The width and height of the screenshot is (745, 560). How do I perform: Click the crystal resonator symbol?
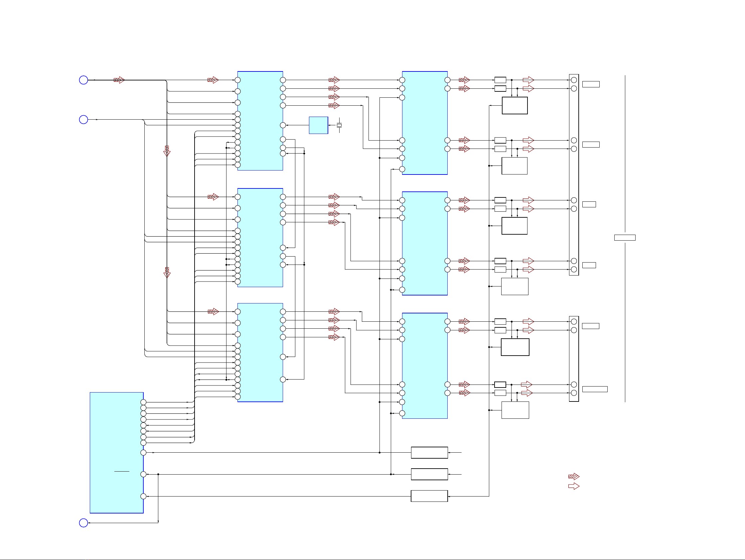(339, 125)
